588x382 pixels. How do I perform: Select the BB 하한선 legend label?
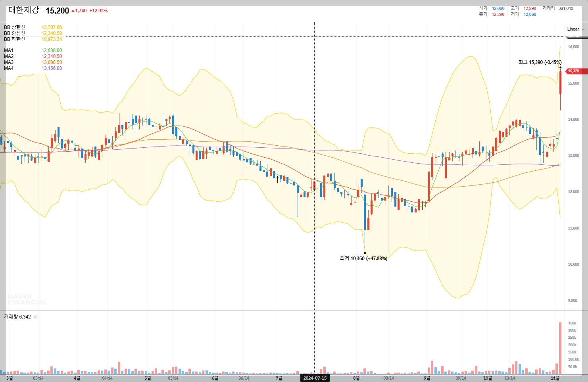click(x=15, y=39)
